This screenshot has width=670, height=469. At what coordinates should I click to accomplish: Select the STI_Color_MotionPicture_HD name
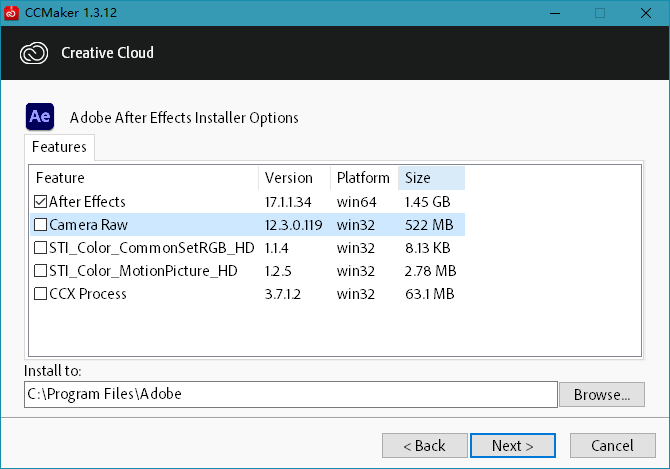pyautogui.click(x=143, y=271)
